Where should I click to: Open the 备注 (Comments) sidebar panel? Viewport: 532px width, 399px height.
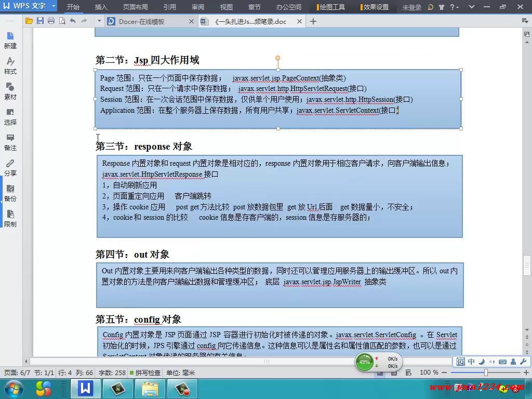[x=10, y=142]
